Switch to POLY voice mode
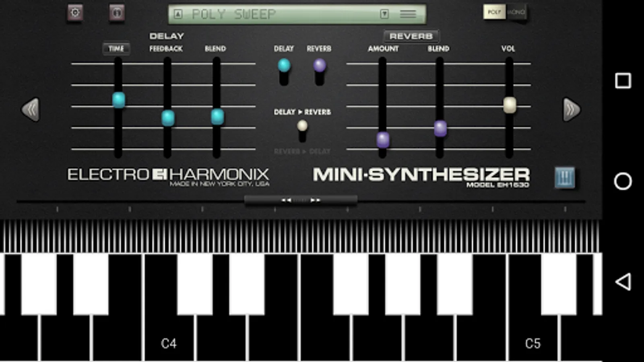Viewport: 644px width, 362px height. (494, 12)
